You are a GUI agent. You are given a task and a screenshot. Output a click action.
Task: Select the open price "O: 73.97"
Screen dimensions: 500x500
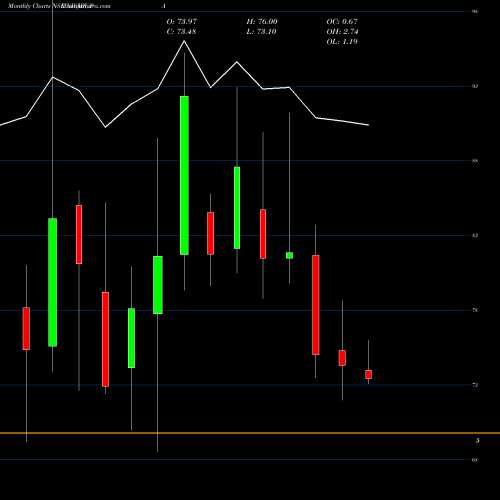[x=182, y=22]
